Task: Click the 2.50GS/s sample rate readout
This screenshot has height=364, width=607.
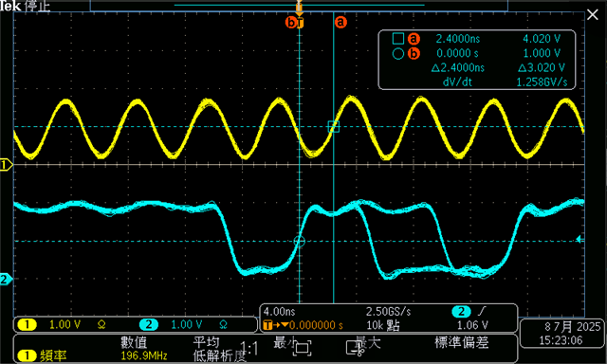Action: [388, 312]
